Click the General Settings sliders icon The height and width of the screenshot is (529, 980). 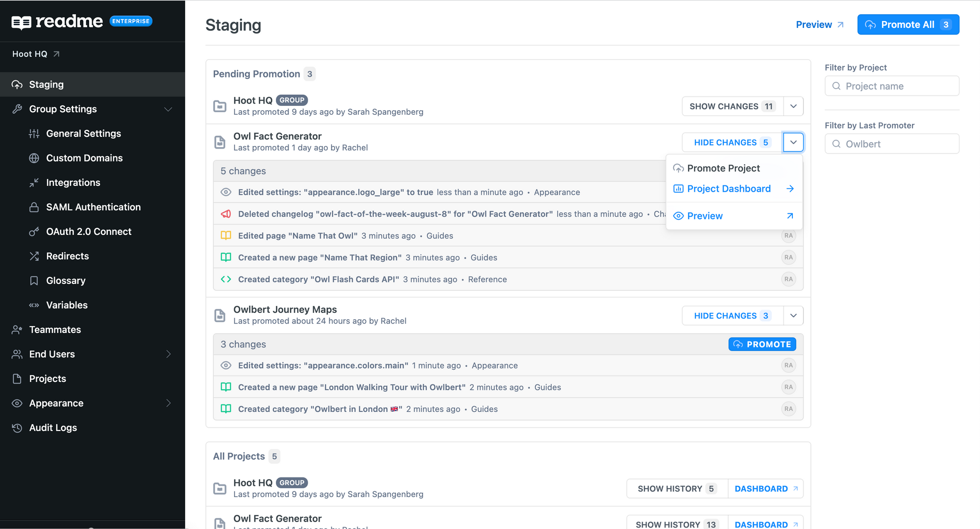[34, 133]
